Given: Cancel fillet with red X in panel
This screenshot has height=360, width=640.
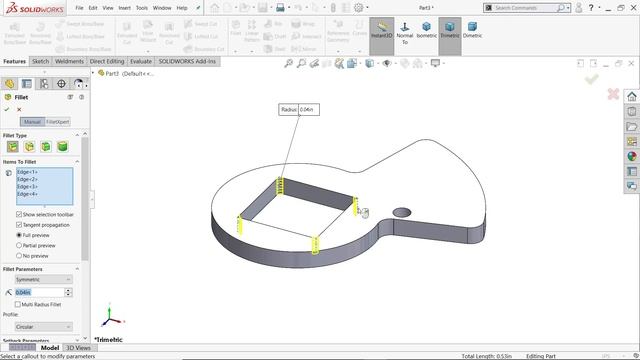Looking at the screenshot, I should tap(19, 109).
